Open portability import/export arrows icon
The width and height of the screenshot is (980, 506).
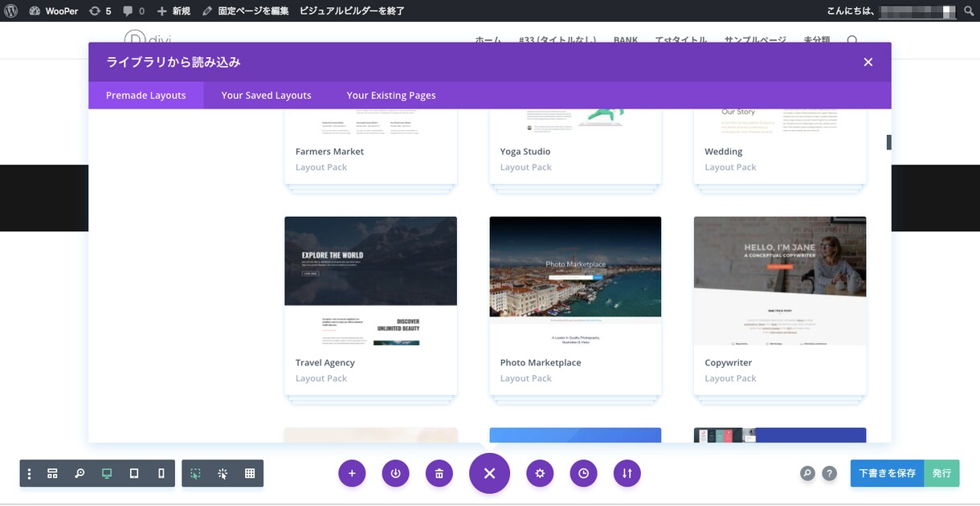[627, 474]
